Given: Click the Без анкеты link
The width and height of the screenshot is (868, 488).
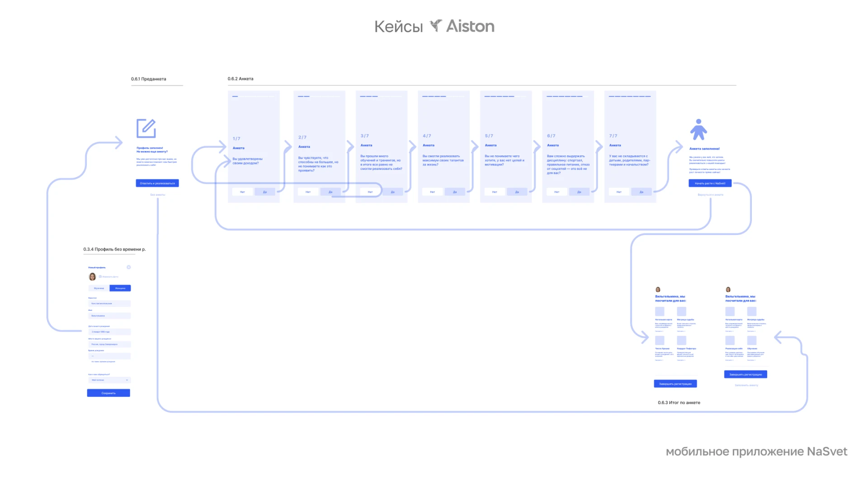Looking at the screenshot, I should 158,195.
